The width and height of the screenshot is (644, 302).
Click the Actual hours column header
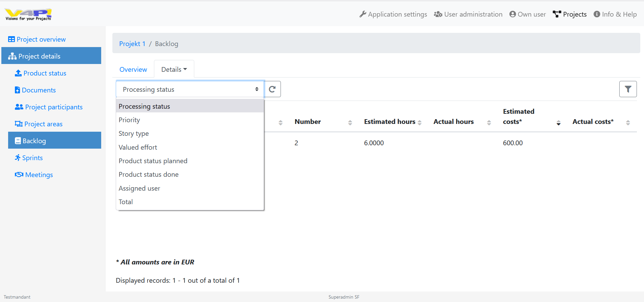453,122
